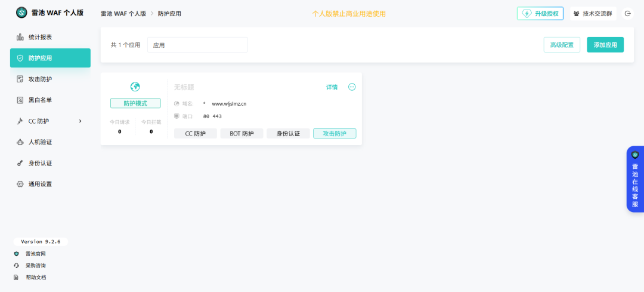Click the domain www.wljslmz.cn
Image resolution: width=644 pixels, height=292 pixels.
[229, 104]
